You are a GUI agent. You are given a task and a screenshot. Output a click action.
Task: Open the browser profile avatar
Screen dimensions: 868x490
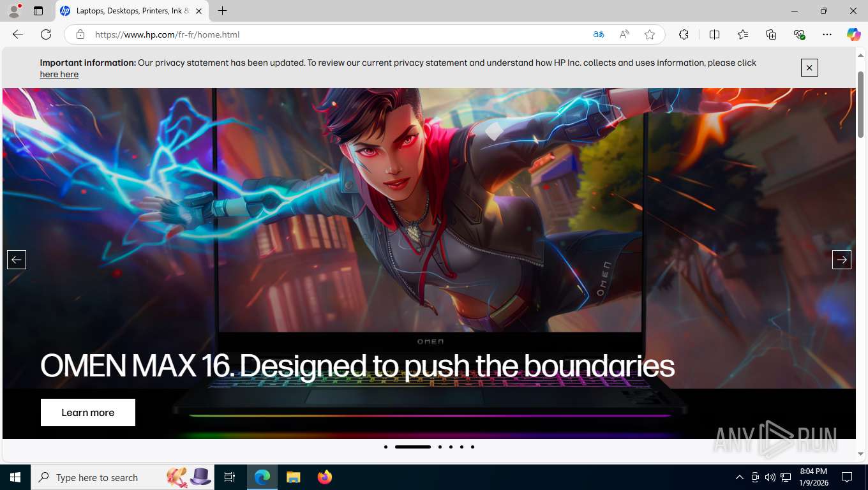click(x=14, y=11)
